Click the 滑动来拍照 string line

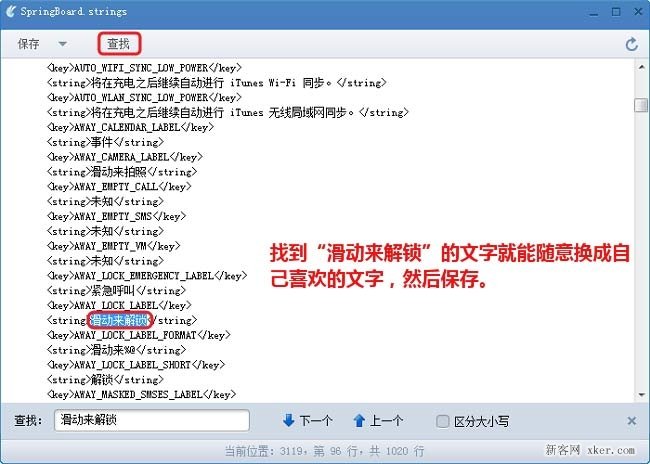pyautogui.click(x=122, y=172)
